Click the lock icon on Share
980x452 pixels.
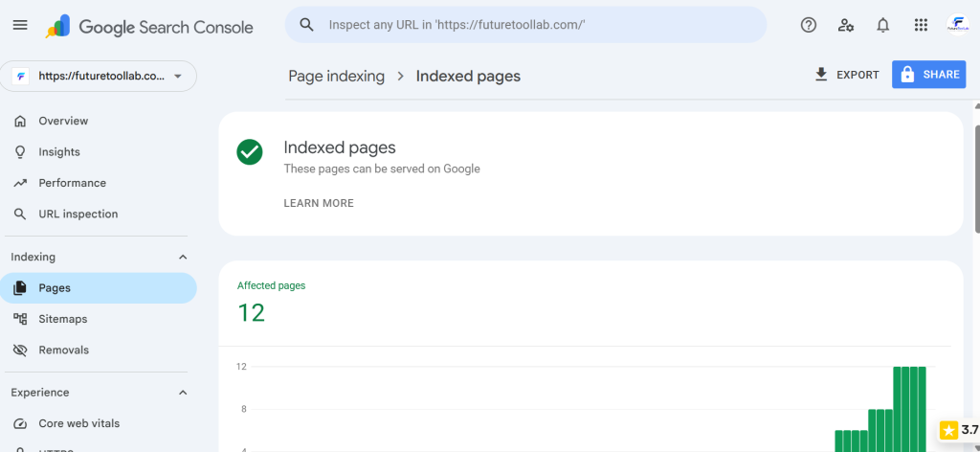pyautogui.click(x=907, y=75)
